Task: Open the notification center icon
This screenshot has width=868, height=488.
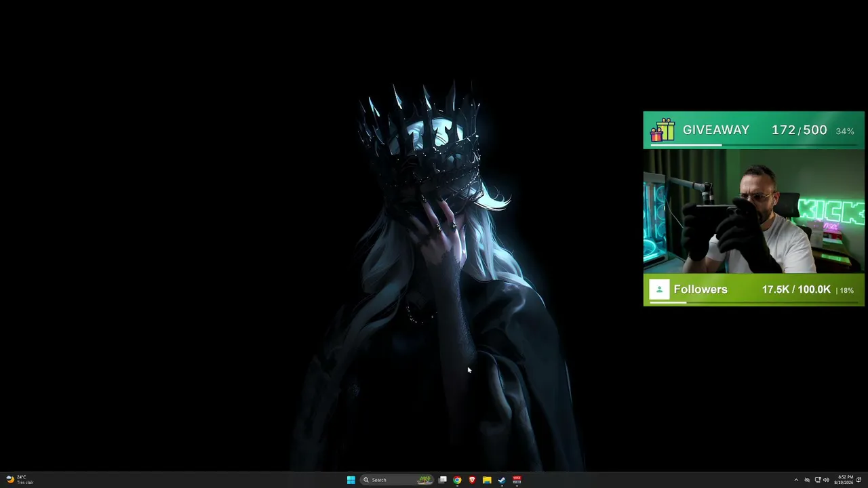Action: pyautogui.click(x=859, y=480)
